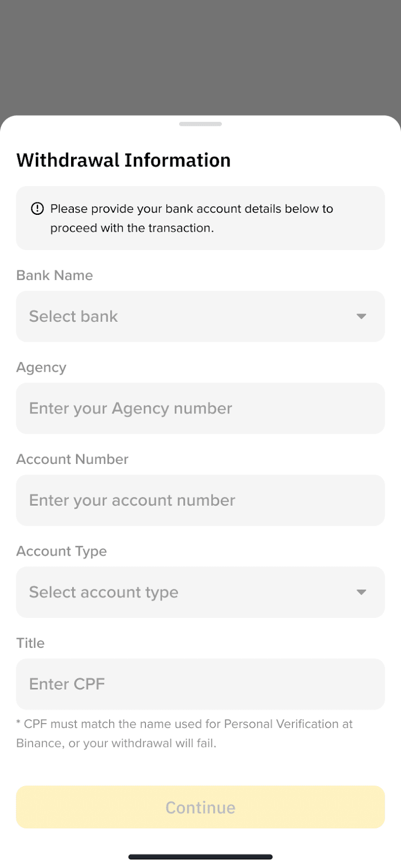Tap the Continue button
401x868 pixels.
tap(200, 807)
